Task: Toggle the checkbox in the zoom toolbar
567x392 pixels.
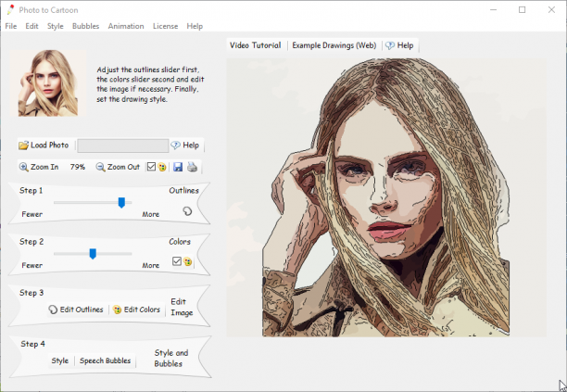Action: 151,167
